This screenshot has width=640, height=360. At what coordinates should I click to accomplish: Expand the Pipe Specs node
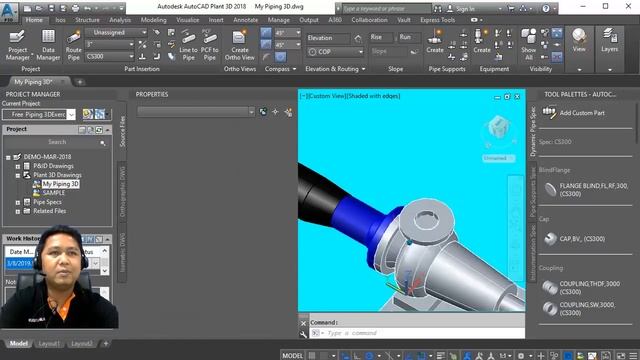18,202
